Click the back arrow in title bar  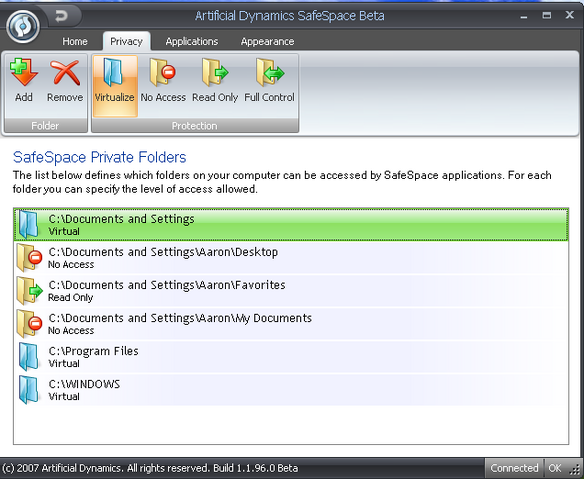(x=61, y=16)
